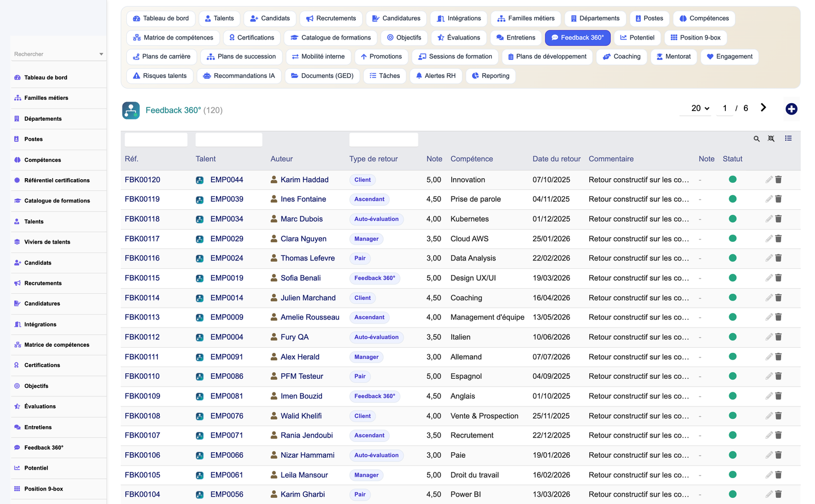The height and width of the screenshot is (504, 815).
Task: Delete FBK00118 using its trash icon
Action: 778,219
